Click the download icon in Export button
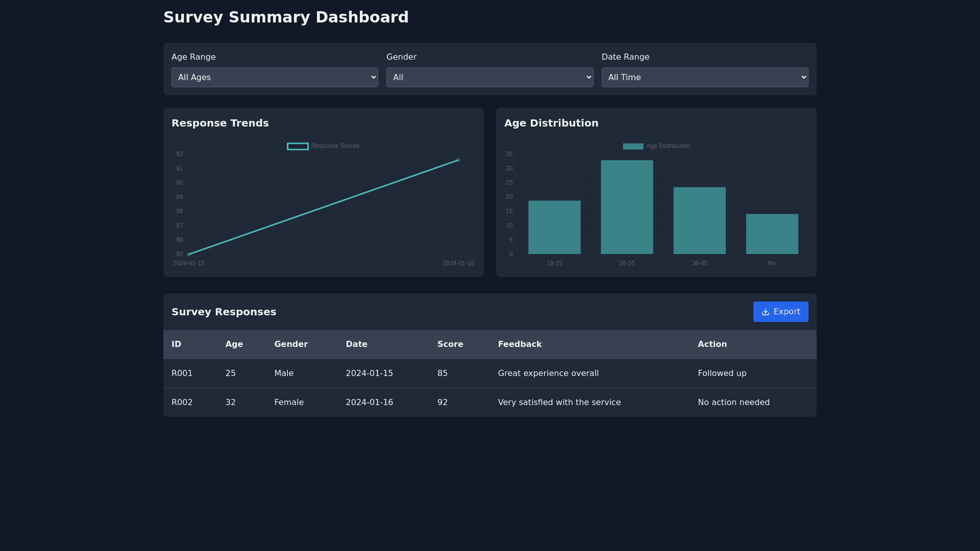This screenshot has width=980, height=551. tap(765, 312)
